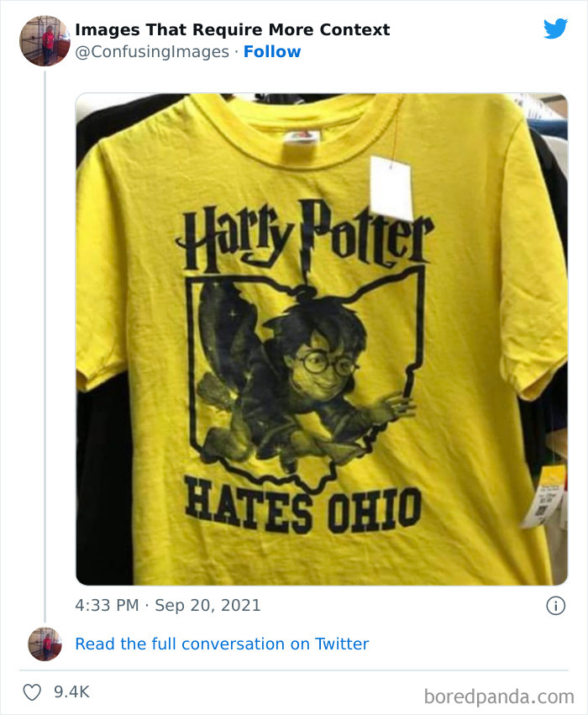The image size is (588, 715).
Task: Click the yellow price tag on the sleeve
Action: coord(546,497)
